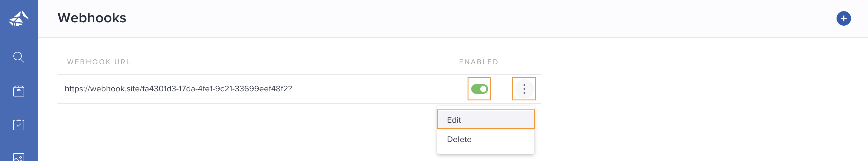Click the green part of the enabled switch
This screenshot has width=868, height=161.
click(475, 89)
